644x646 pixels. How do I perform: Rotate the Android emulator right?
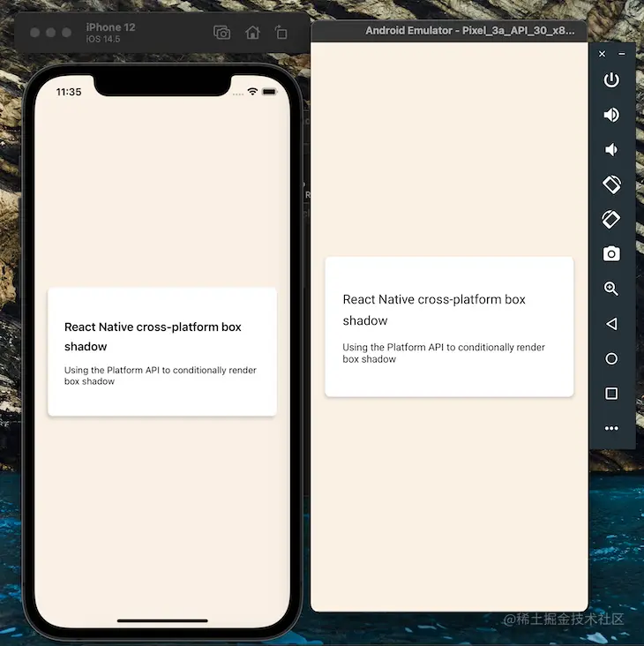611,219
